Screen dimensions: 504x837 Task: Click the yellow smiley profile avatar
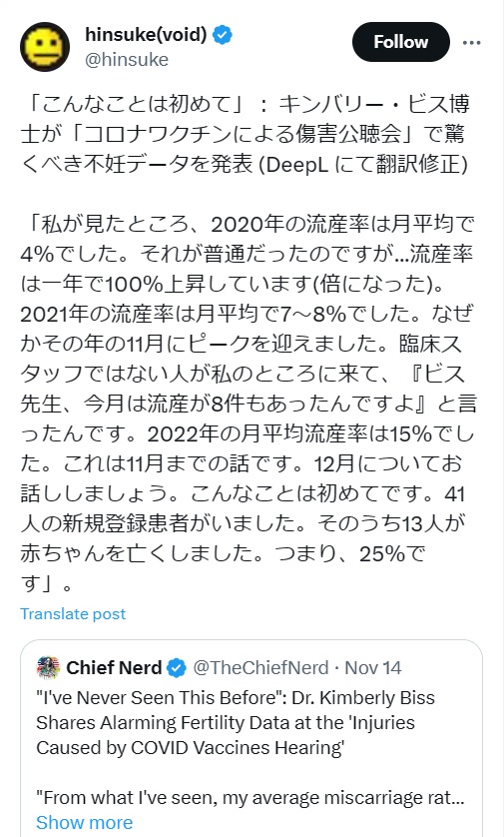45,47
